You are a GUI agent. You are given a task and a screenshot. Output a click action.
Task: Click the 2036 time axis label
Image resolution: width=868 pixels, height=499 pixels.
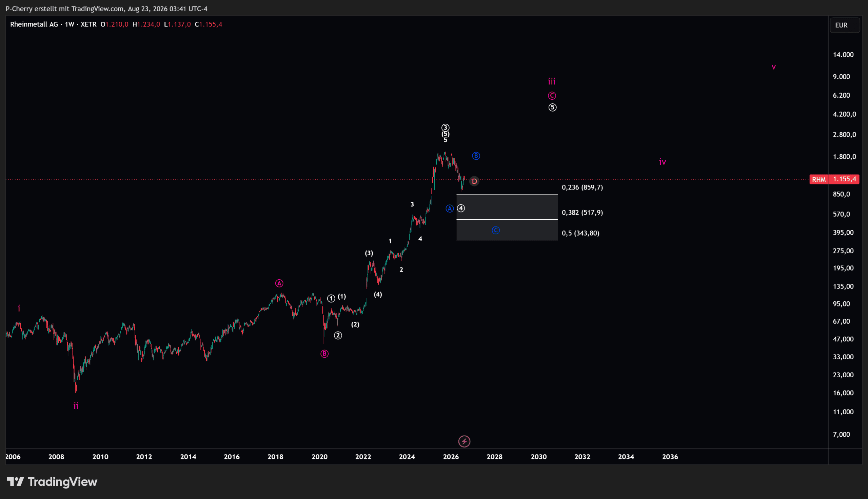click(x=670, y=457)
